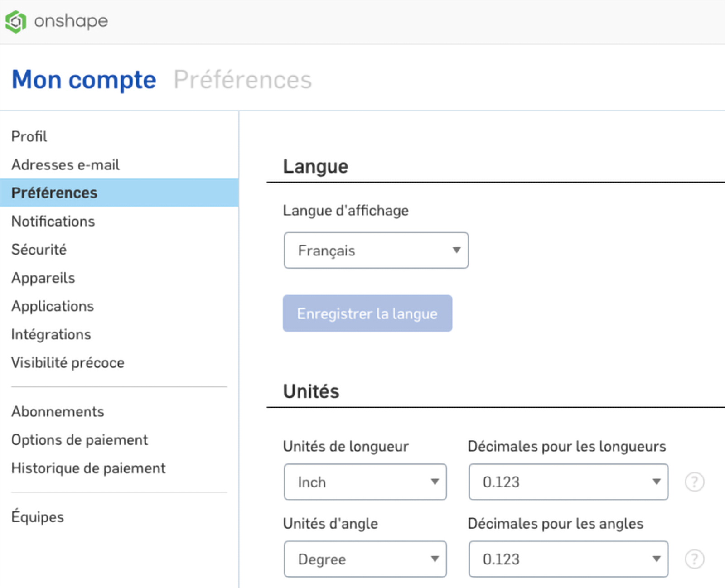Open the Notifications settings page
The height and width of the screenshot is (588, 725).
point(53,222)
